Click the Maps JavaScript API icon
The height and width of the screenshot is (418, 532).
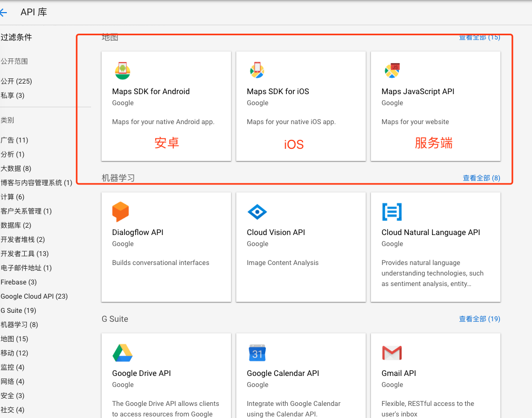pyautogui.click(x=392, y=70)
